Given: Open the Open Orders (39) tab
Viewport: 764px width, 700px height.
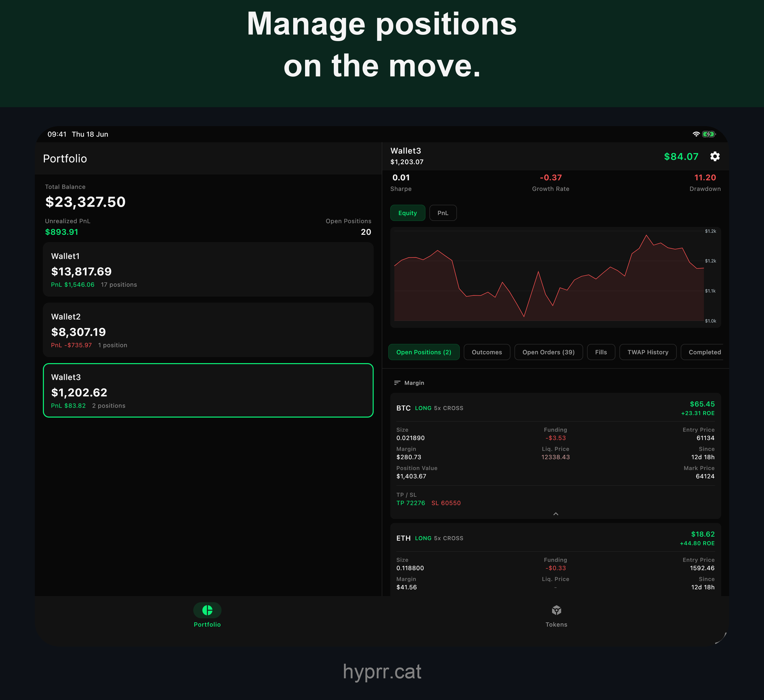Looking at the screenshot, I should (548, 352).
